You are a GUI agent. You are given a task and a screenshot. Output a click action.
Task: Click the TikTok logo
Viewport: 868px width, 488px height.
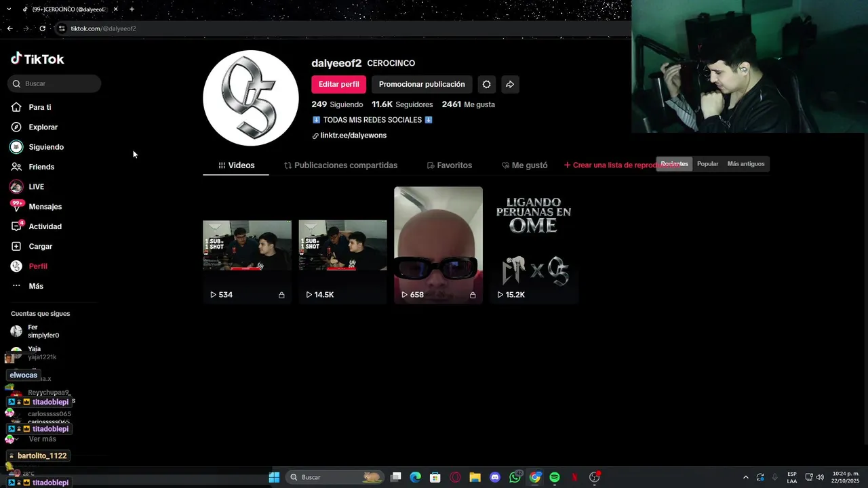click(x=37, y=59)
